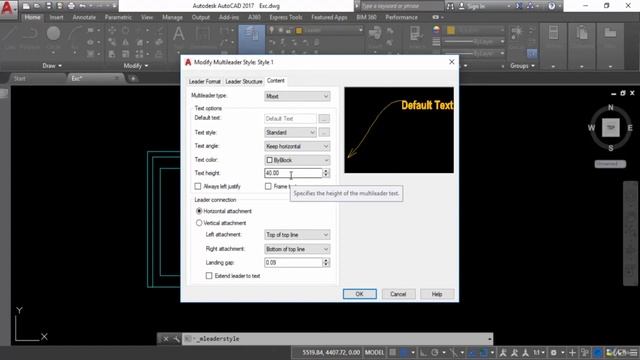Open text style browse ellipsis button
Image resolution: width=640 pixels, height=360 pixels.
pyautogui.click(x=324, y=133)
